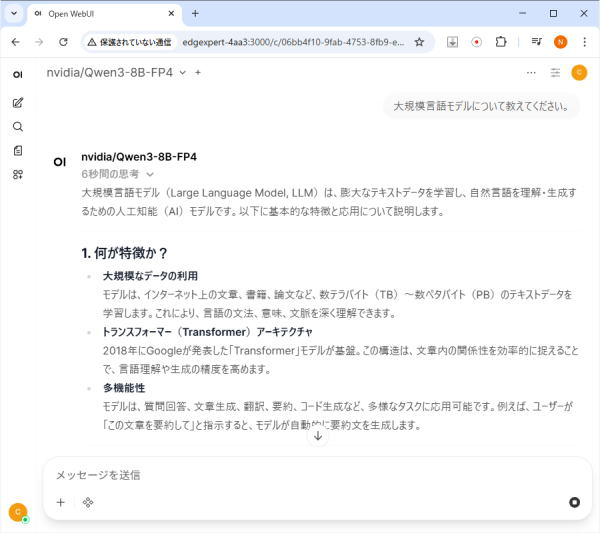This screenshot has height=533, width=600.
Task: Bookmark this page with star icon
Action: pos(419,42)
